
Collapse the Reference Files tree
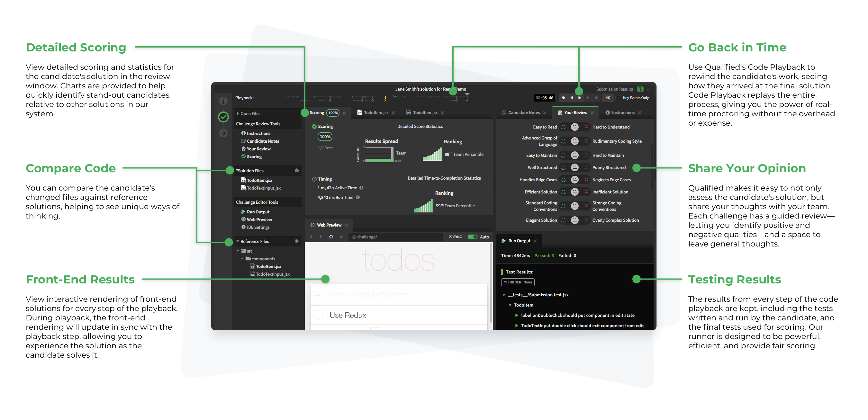point(238,241)
